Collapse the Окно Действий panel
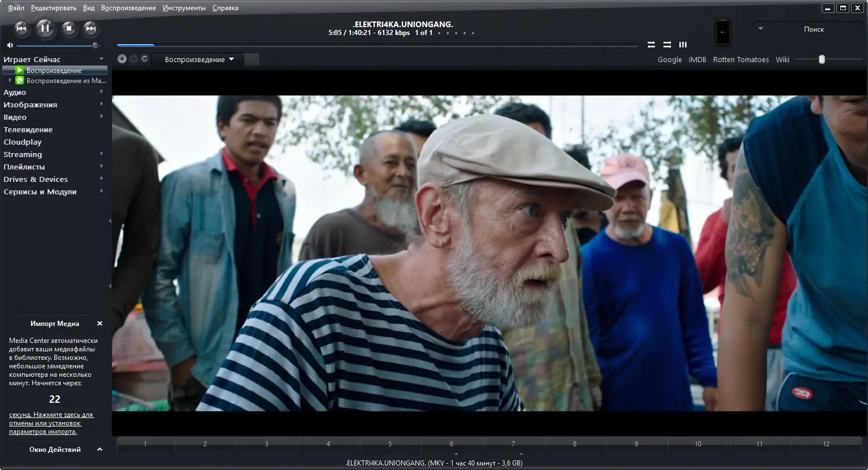Image resolution: width=868 pixels, height=470 pixels. tap(99, 450)
